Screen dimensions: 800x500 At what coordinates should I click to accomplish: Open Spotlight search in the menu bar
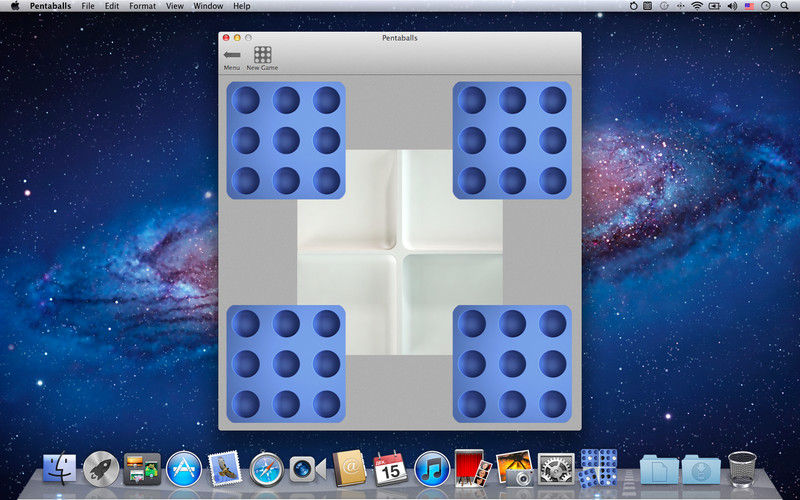click(x=784, y=6)
